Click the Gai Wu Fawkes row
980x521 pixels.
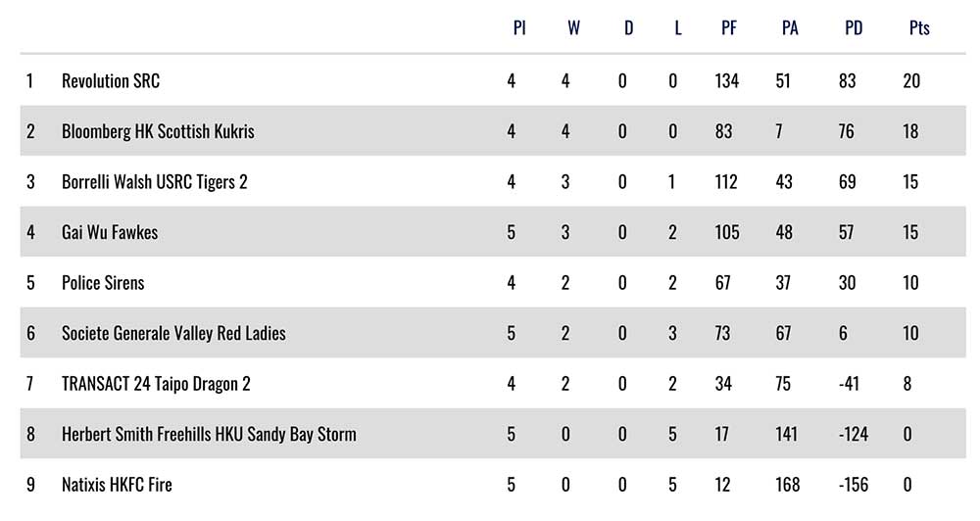point(110,232)
